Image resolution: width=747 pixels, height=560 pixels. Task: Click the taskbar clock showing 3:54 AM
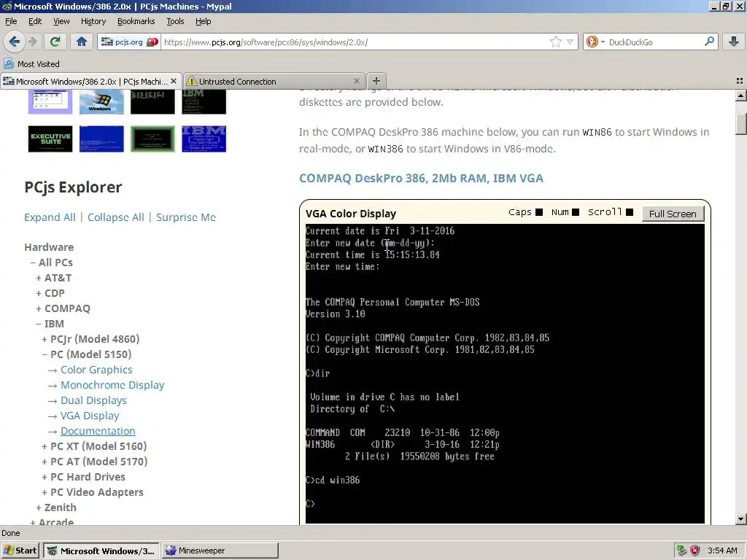(722, 551)
